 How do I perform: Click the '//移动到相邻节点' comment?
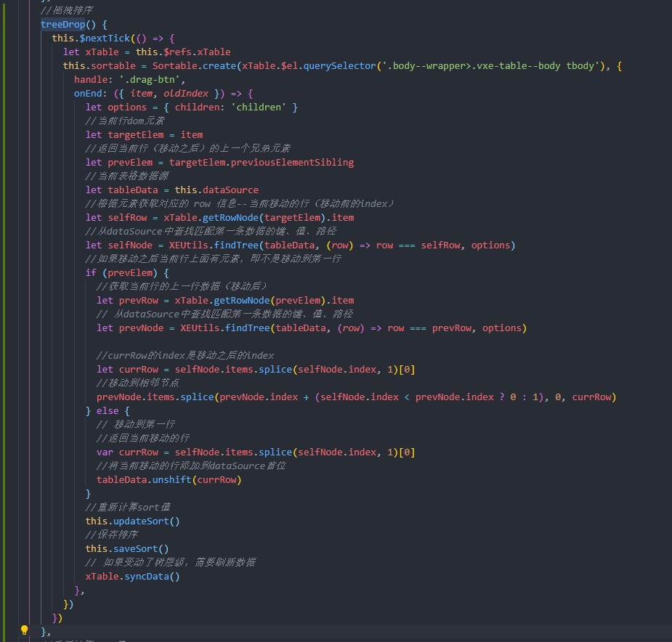[137, 383]
